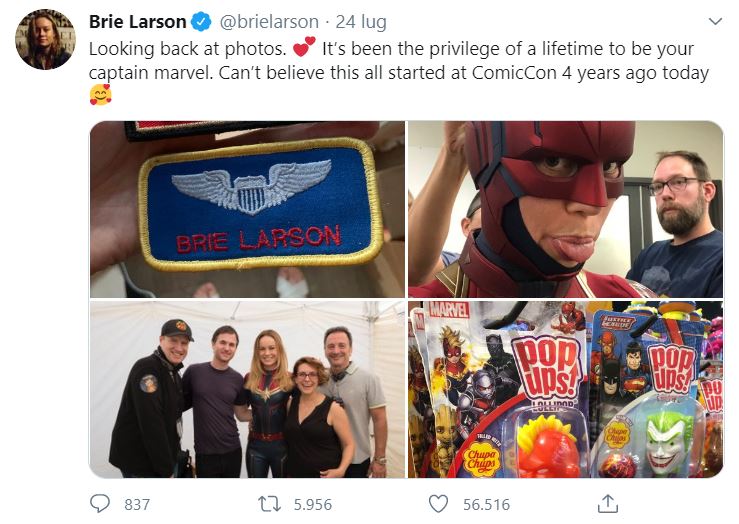
Task: Click the 5.956 retweets count
Action: point(313,505)
